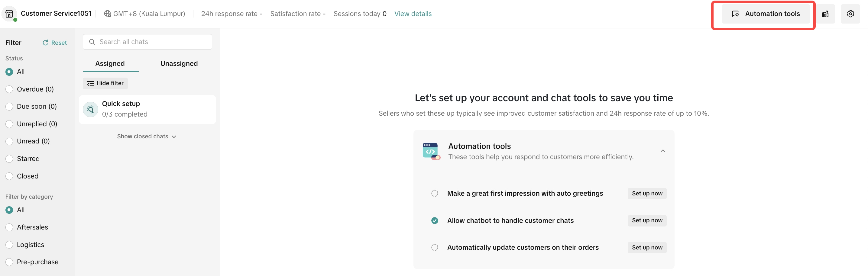Select the Unreplied status filter

pos(9,124)
